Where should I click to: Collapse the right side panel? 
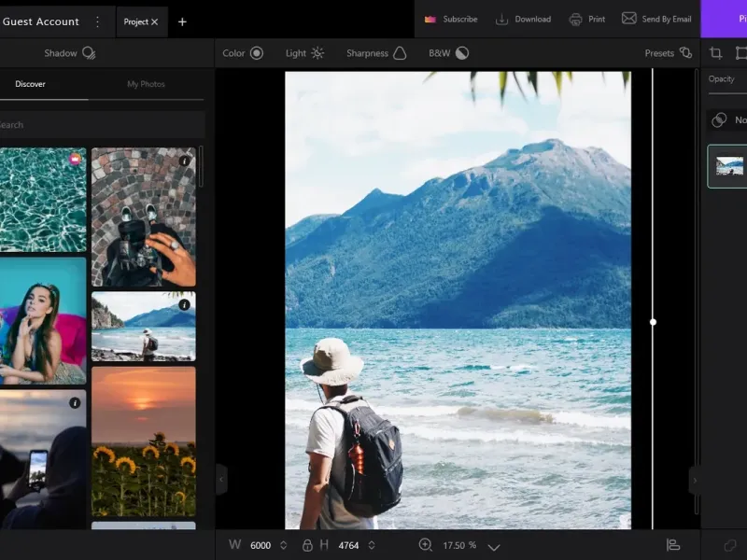694,480
